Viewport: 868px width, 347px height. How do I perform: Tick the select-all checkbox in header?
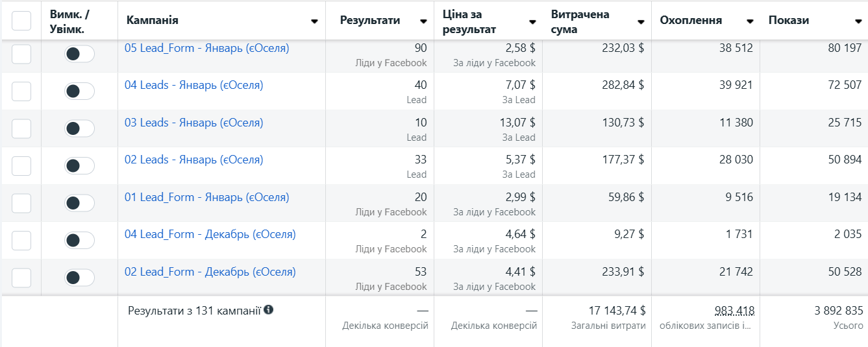click(x=21, y=21)
